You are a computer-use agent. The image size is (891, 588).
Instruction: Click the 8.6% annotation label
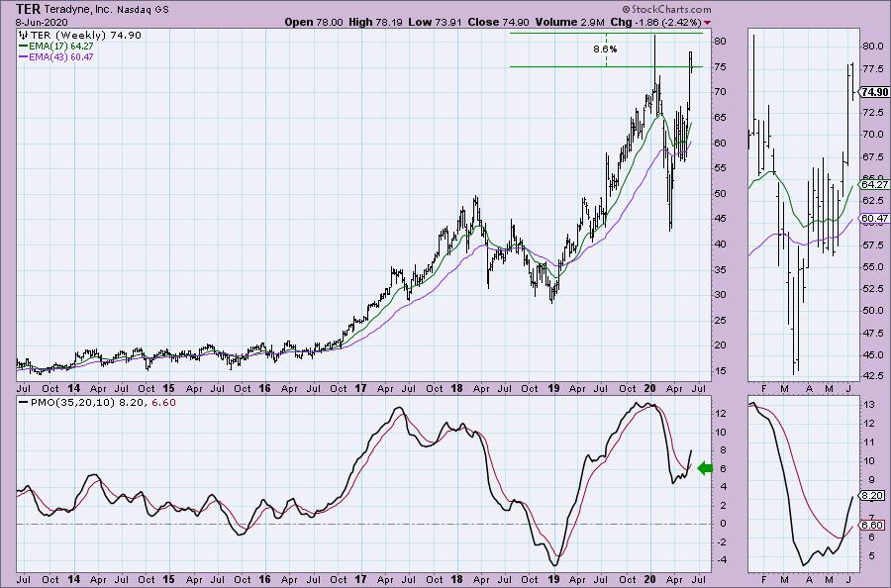(605, 49)
